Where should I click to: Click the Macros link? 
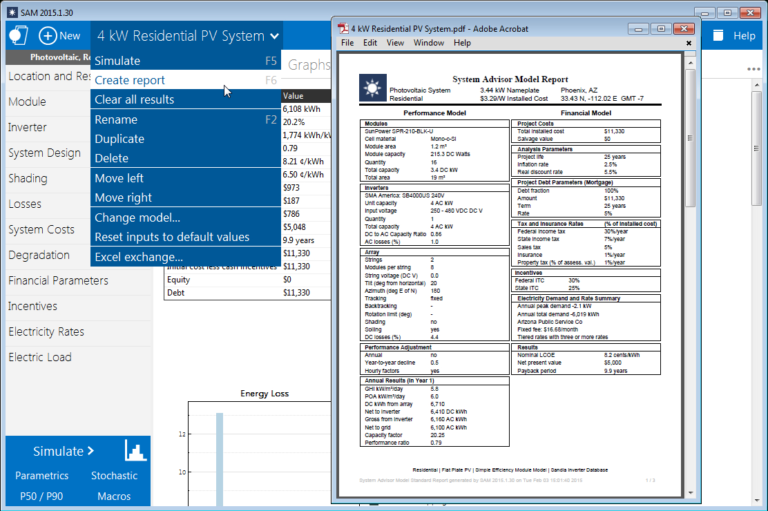tap(114, 495)
